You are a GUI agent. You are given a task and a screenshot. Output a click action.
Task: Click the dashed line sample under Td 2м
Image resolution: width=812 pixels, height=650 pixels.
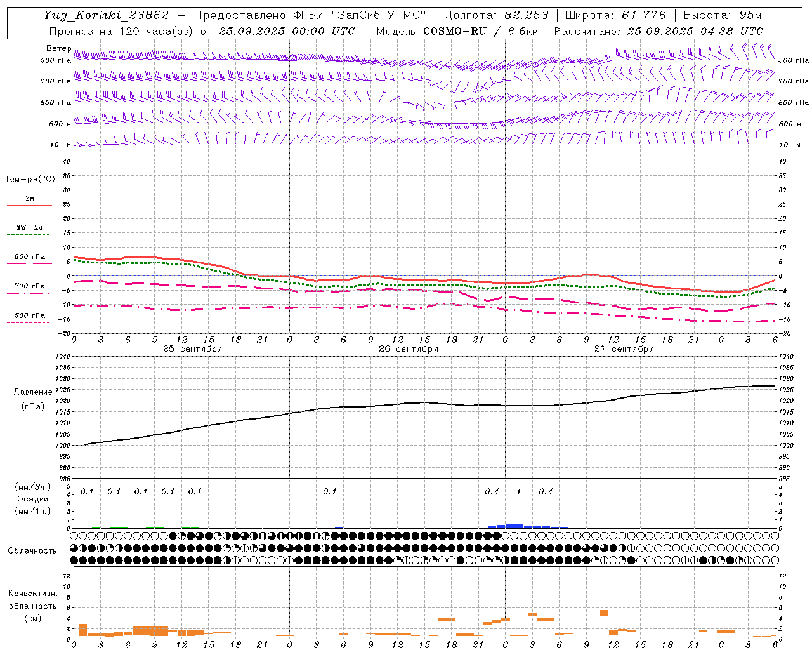(x=29, y=234)
